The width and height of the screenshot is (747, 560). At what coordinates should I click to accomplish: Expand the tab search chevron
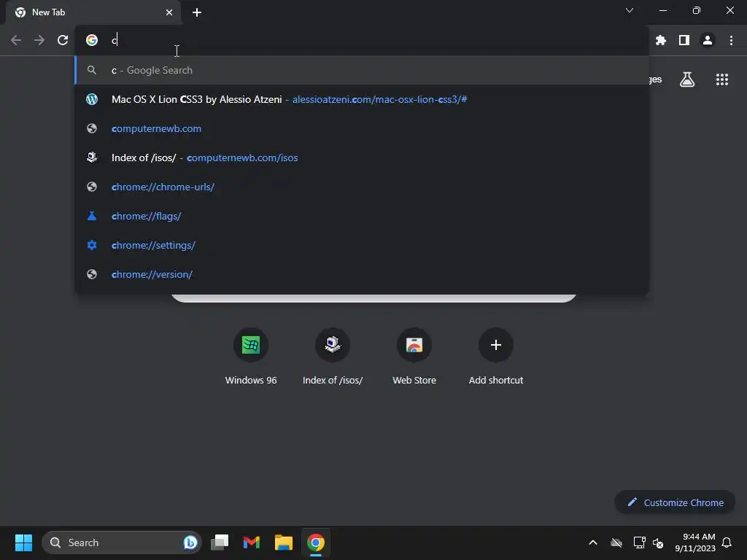630,10
